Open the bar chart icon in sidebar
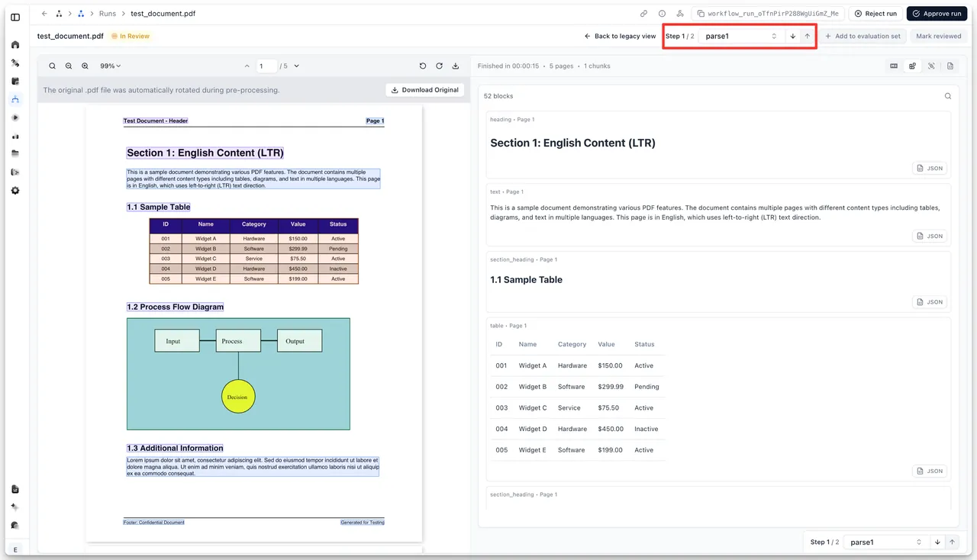977x560 pixels. coord(15,136)
